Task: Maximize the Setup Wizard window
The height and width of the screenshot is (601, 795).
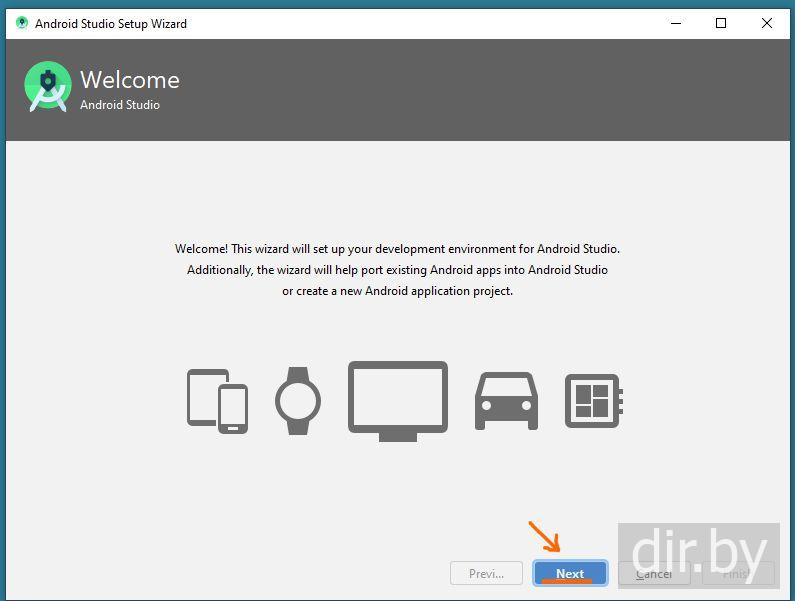Action: tap(721, 23)
